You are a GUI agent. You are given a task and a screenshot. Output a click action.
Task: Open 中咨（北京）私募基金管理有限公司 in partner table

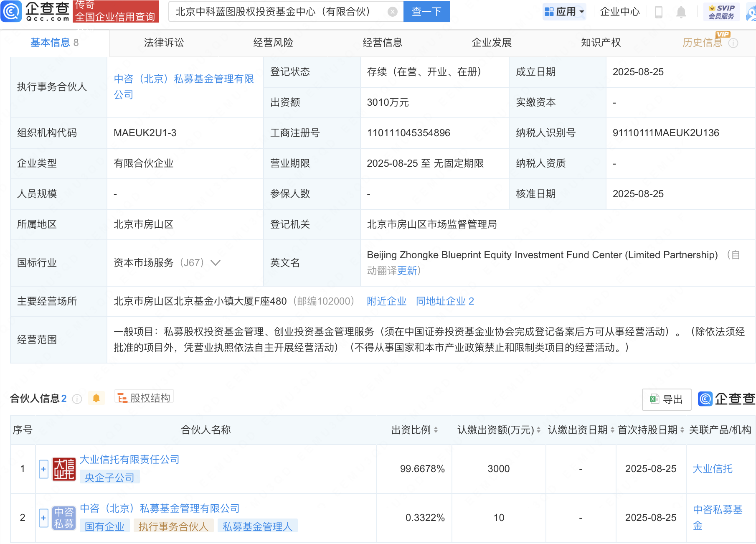(x=160, y=508)
